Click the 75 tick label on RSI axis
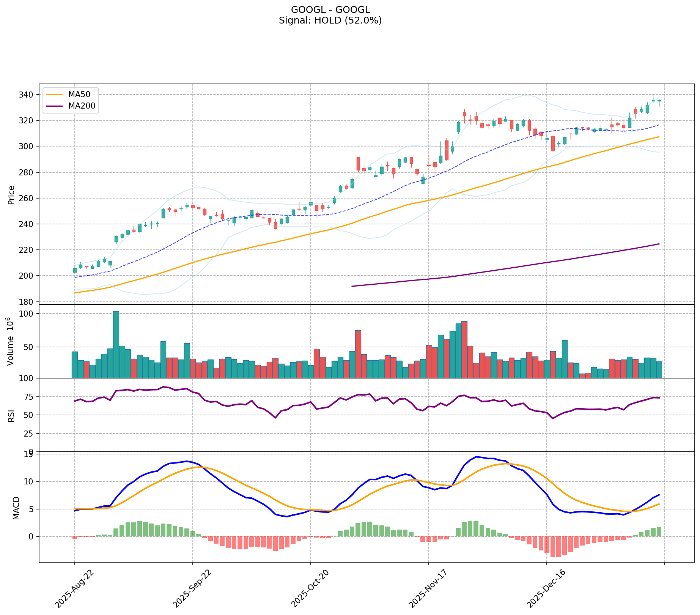This screenshot has width=700, height=615. pos(30,397)
